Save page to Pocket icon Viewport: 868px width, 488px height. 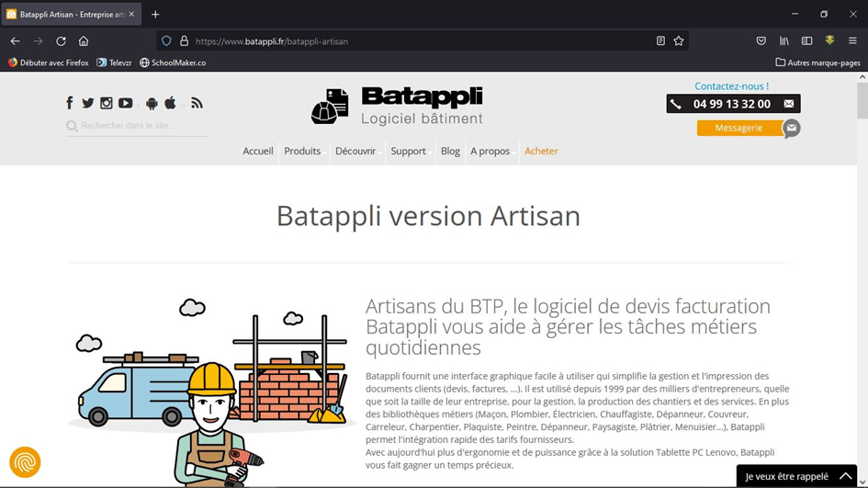click(761, 41)
